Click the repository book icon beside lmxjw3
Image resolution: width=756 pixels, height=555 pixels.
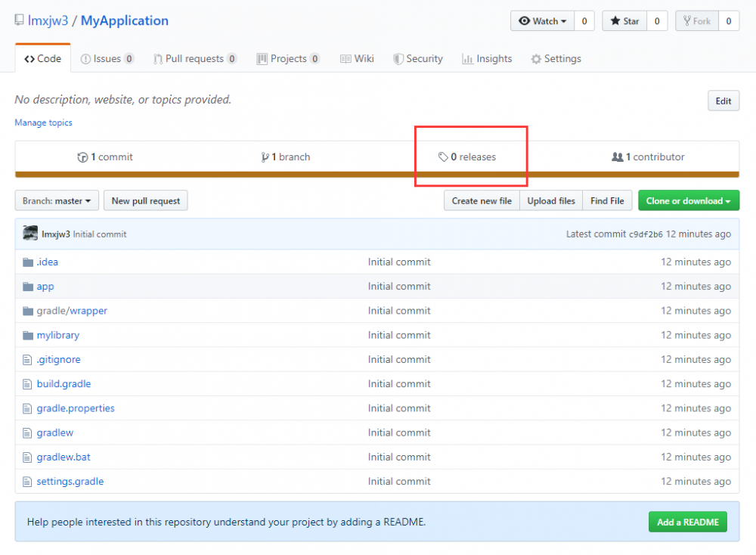19,20
